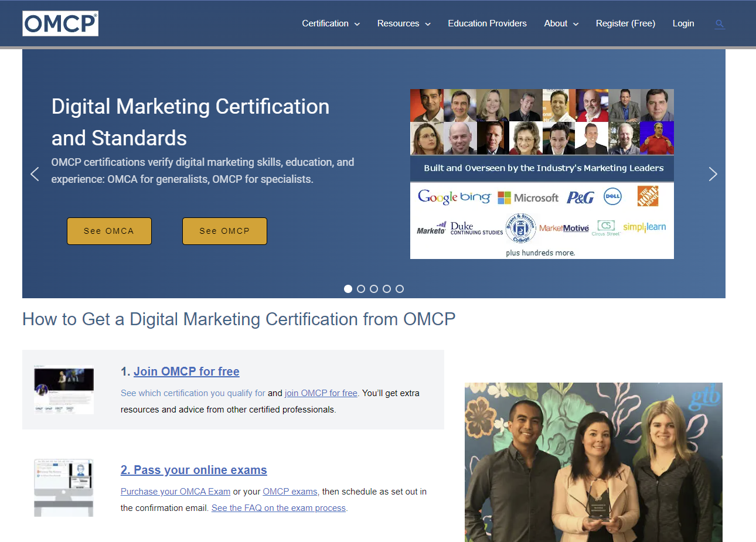
Task: Click the OMCP logo
Action: click(x=60, y=23)
